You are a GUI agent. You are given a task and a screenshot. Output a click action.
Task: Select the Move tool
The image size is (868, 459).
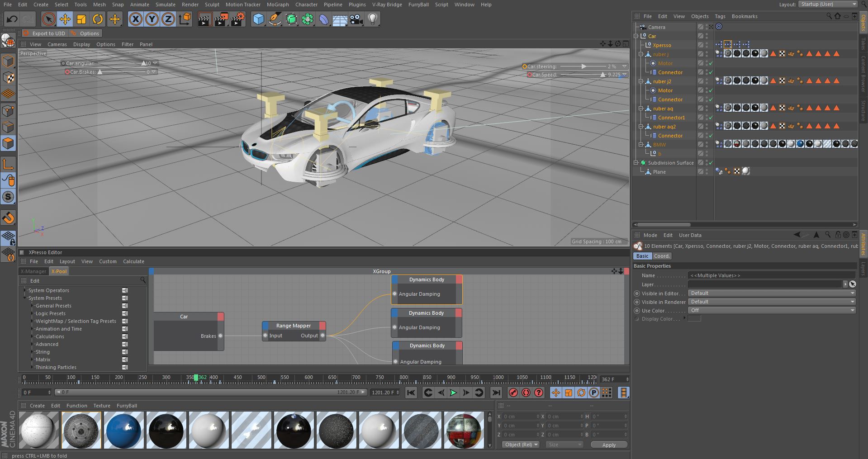[65, 19]
